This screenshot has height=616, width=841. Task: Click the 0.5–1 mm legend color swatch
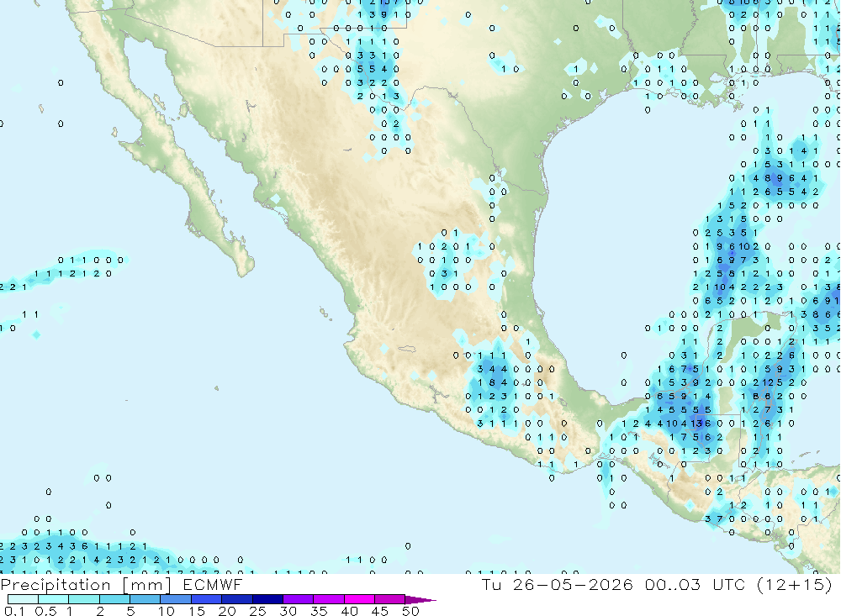pos(54,599)
